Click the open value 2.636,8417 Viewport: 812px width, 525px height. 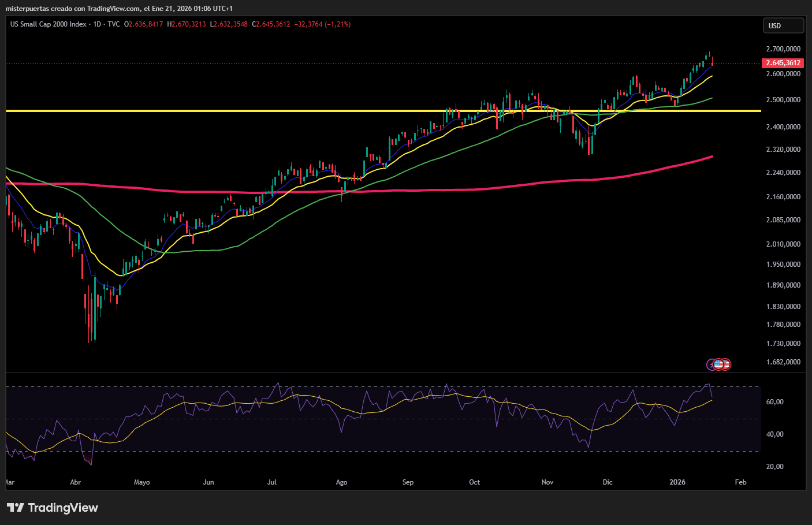[x=146, y=24]
